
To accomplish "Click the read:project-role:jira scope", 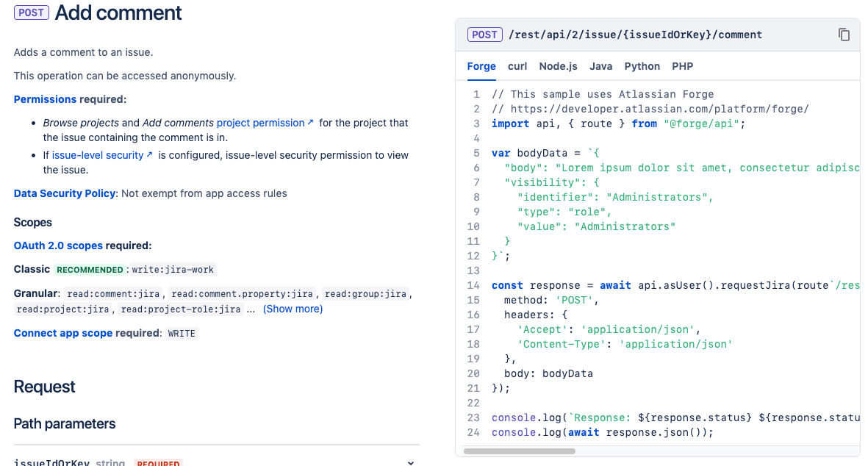I will point(181,309).
